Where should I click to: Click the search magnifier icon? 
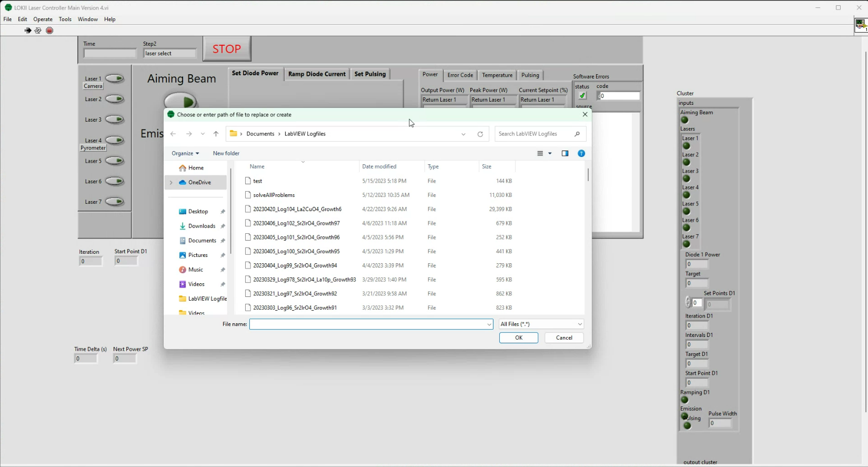click(x=577, y=134)
